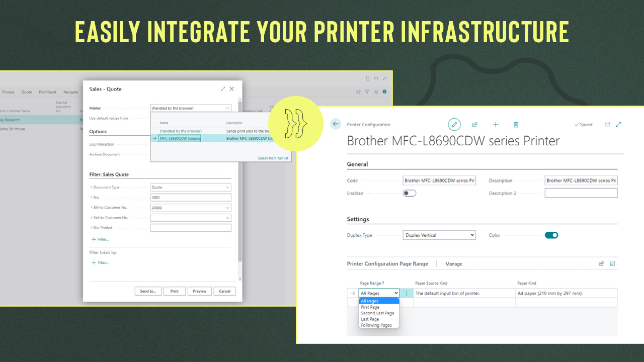Expand the Printer dropdown in Sales Quote
This screenshot has width=644, height=362.
(227, 108)
